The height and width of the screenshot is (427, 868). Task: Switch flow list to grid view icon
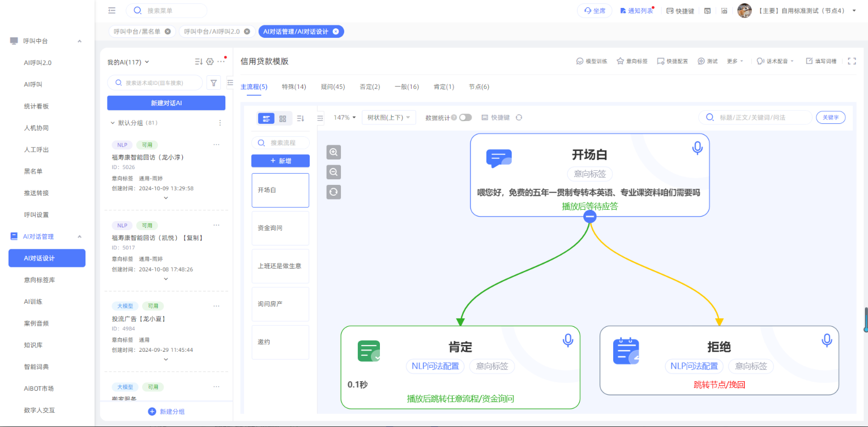click(x=283, y=118)
